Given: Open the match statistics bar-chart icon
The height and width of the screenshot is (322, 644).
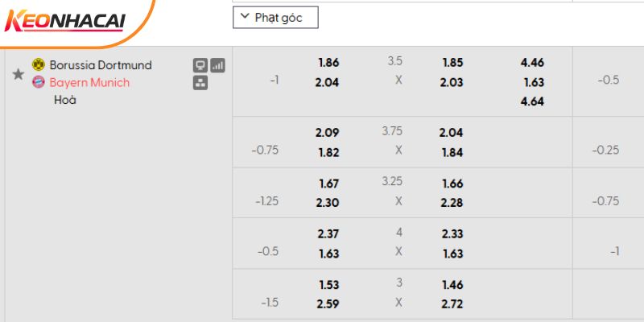Looking at the screenshot, I should [218, 65].
